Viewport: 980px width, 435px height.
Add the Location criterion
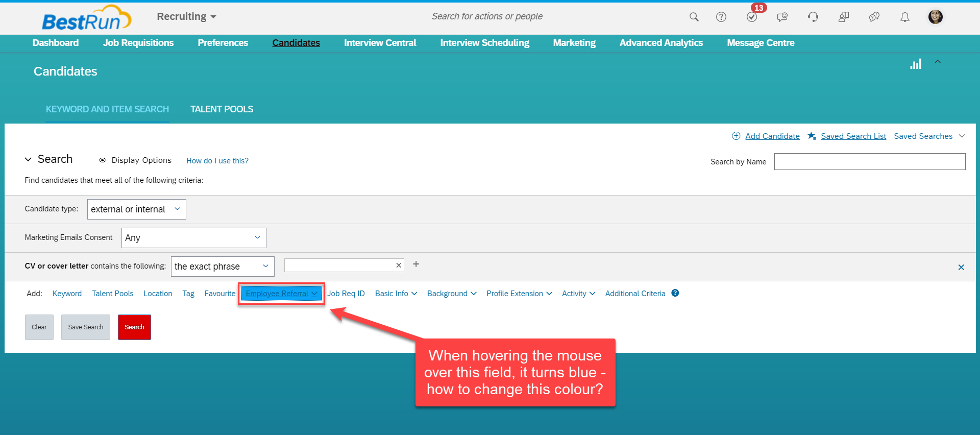[x=158, y=294]
